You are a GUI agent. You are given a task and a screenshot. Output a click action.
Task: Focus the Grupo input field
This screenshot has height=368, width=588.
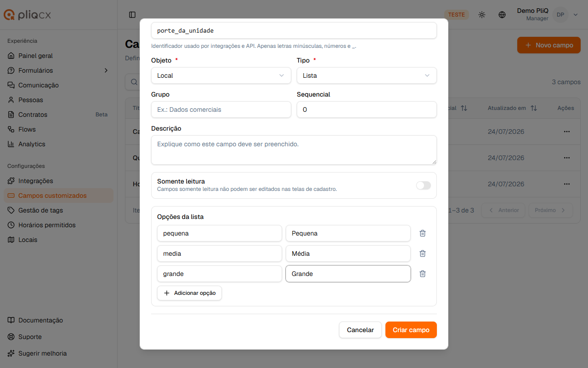[x=221, y=109]
